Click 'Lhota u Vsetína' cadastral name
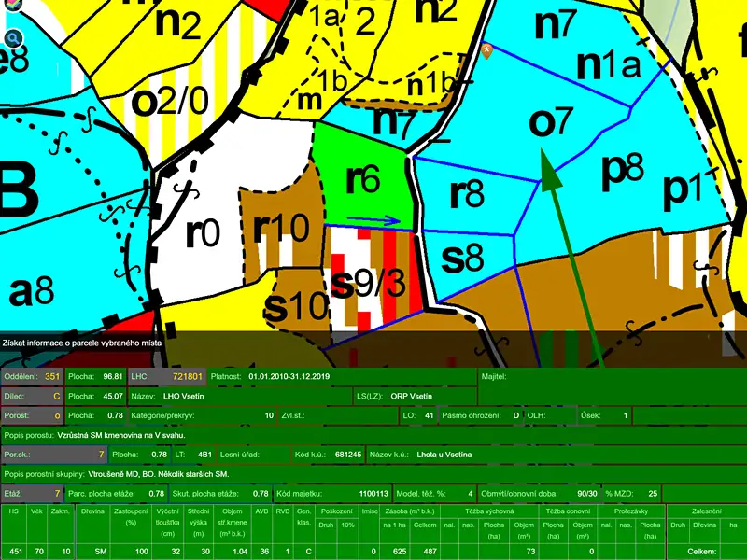Image resolution: width=747 pixels, height=560 pixels. (x=444, y=455)
